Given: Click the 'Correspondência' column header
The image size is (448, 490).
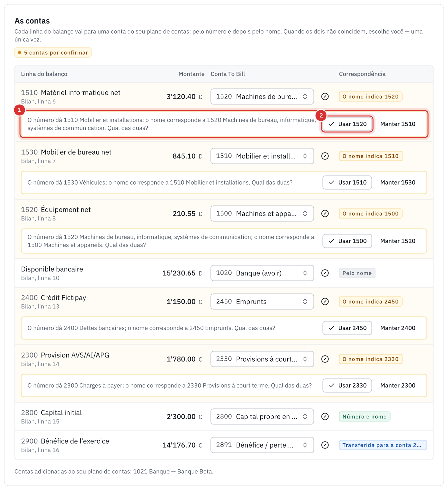Looking at the screenshot, I should [362, 74].
